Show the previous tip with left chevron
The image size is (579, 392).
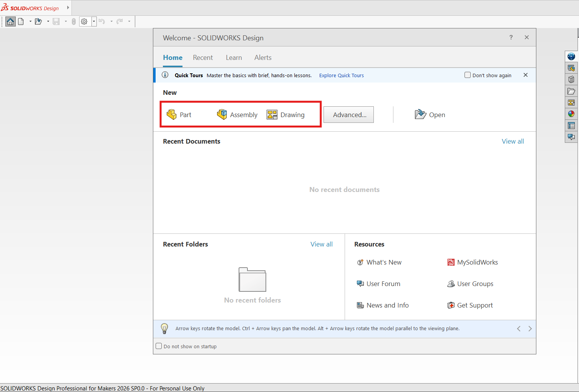coord(519,329)
